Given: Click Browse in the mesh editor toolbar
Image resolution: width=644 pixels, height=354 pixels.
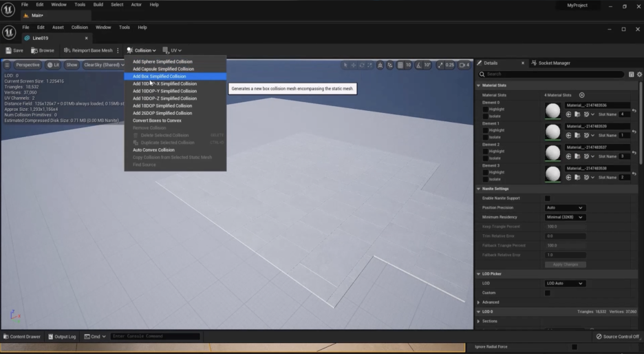Looking at the screenshot, I should (43, 50).
